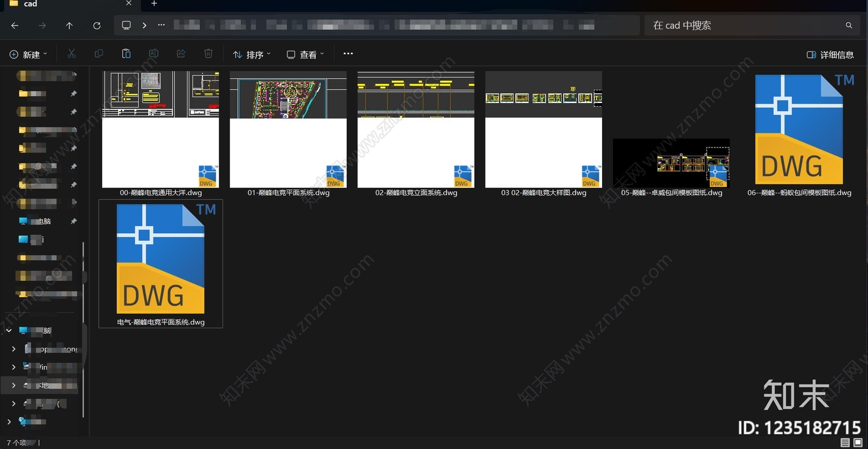Viewport: 868px width, 449px height.
Task: Click the Cut scissors icon
Action: tap(72, 54)
